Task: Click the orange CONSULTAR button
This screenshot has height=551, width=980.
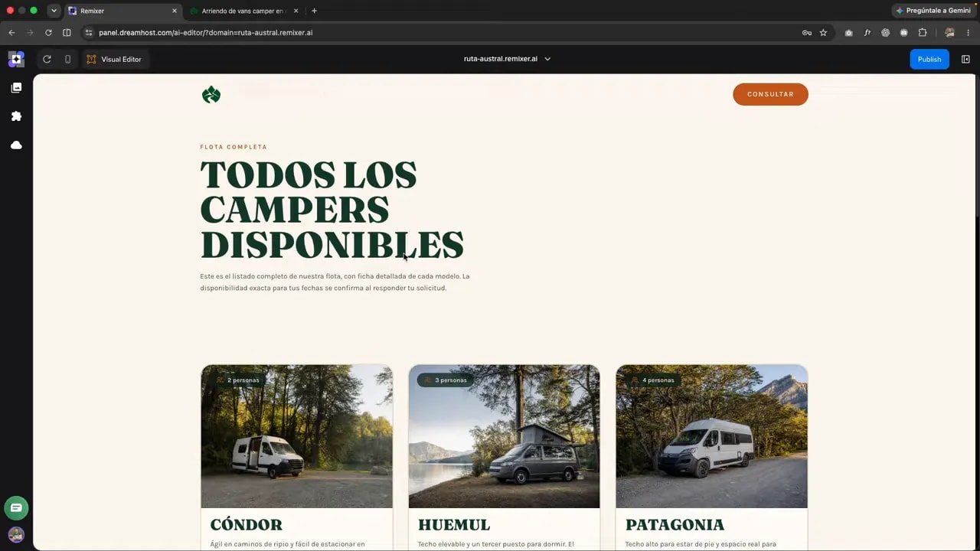Action: [x=770, y=94]
